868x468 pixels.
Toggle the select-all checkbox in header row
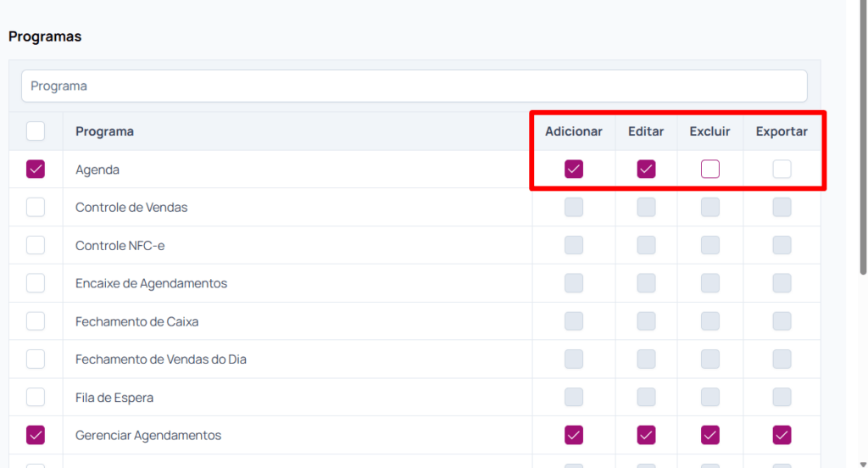pyautogui.click(x=36, y=131)
